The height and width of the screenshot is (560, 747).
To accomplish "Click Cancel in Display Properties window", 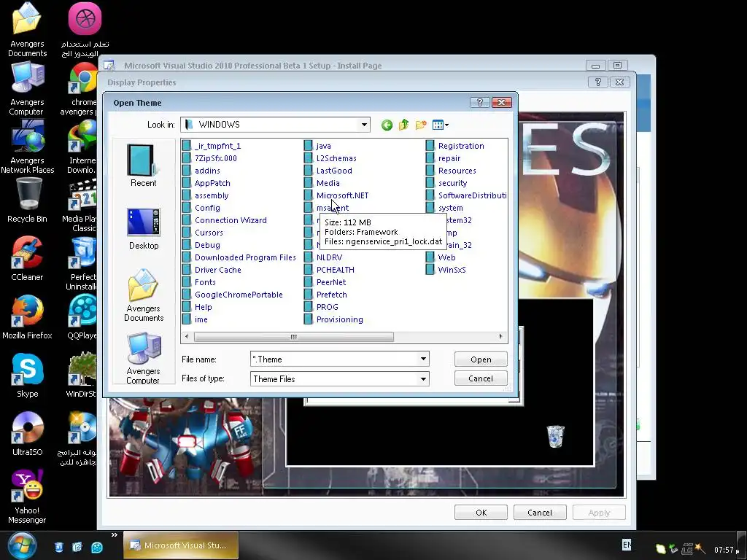I will (x=540, y=513).
